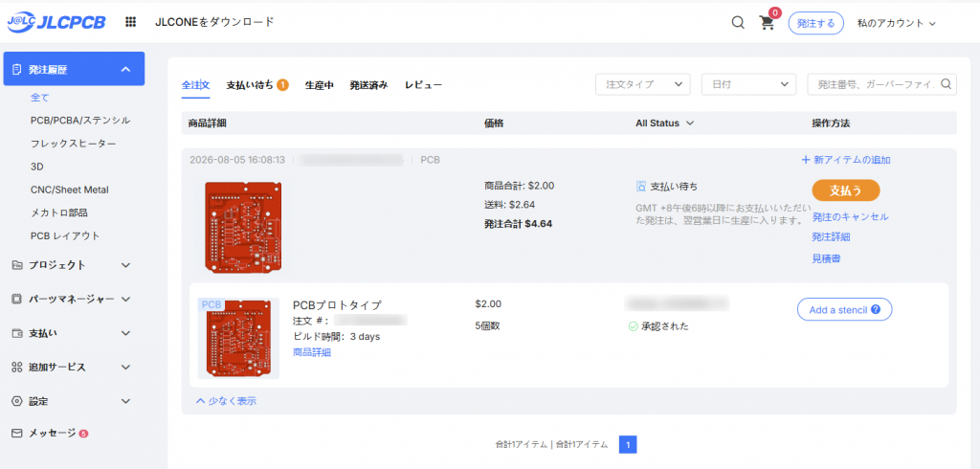Open the 商品詳細 link under PCBプロトタイプ
This screenshot has width=980, height=469.
pos(312,352)
